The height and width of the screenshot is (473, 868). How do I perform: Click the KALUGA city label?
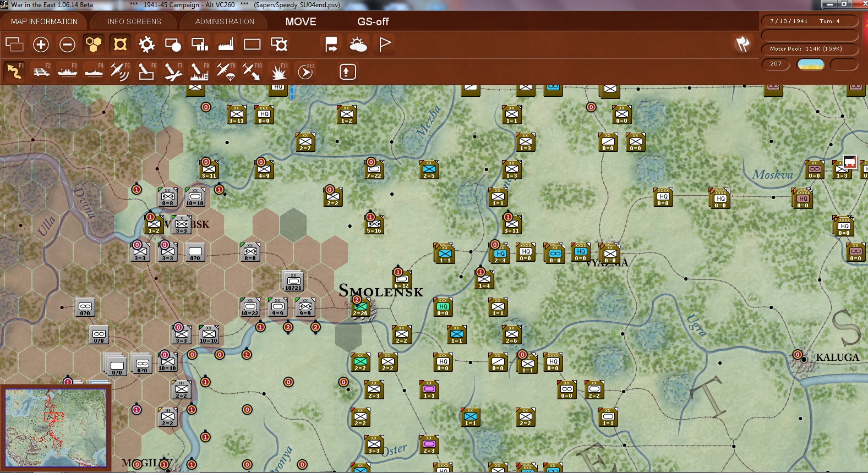pos(837,358)
